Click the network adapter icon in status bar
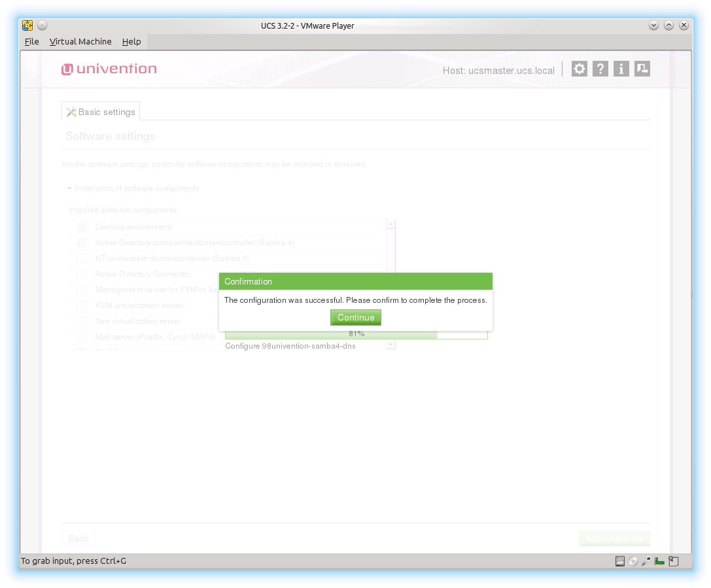The image size is (711, 588). coord(646,561)
